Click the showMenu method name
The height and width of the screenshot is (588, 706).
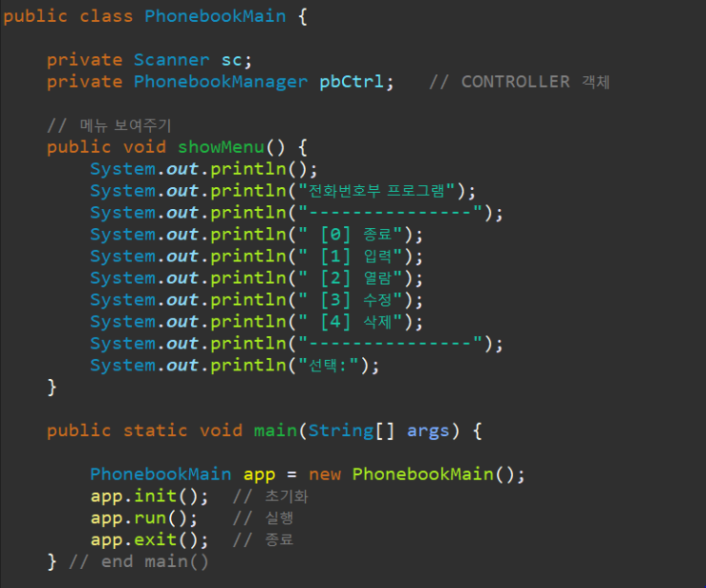[x=220, y=147]
